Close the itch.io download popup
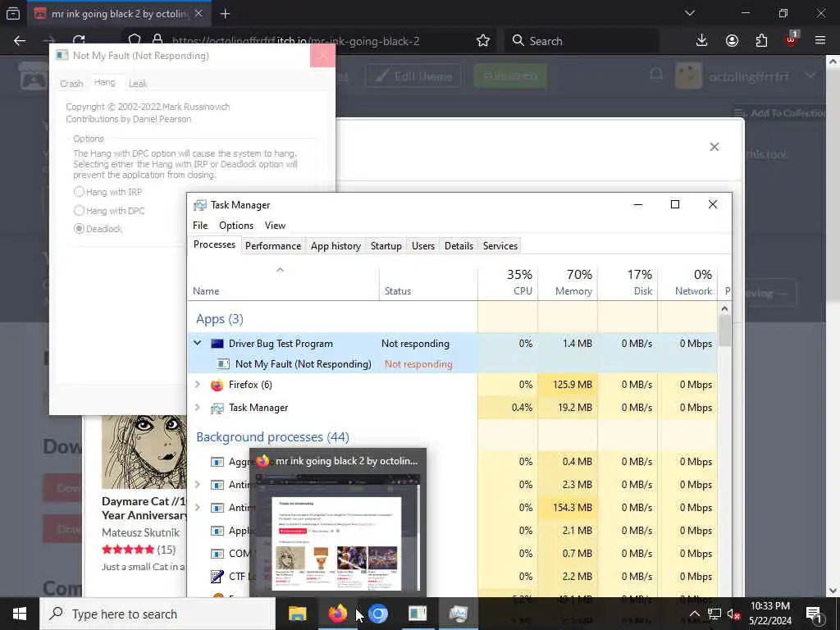The image size is (840, 630). pos(714,147)
